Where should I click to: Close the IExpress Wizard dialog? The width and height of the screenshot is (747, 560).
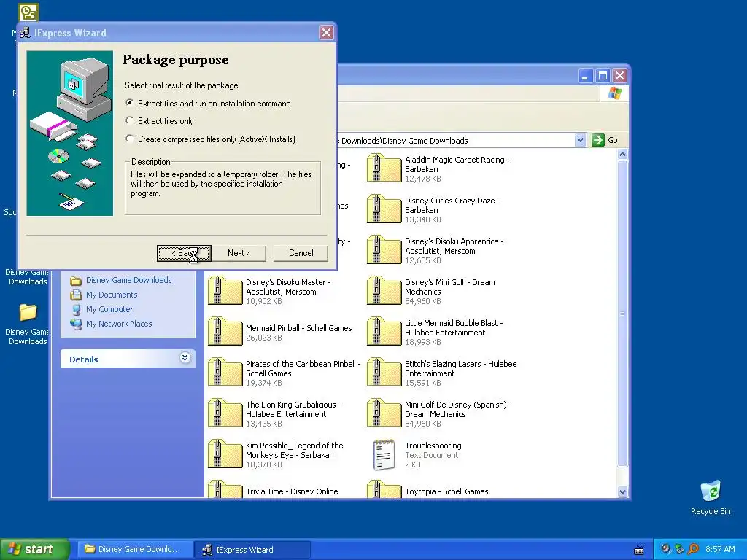coord(326,33)
